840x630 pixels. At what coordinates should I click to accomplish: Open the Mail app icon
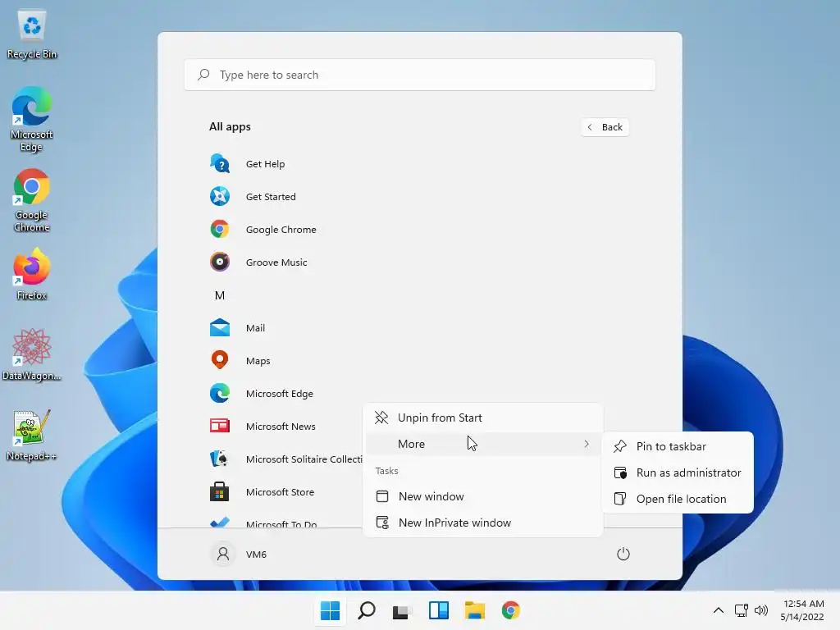pos(220,328)
